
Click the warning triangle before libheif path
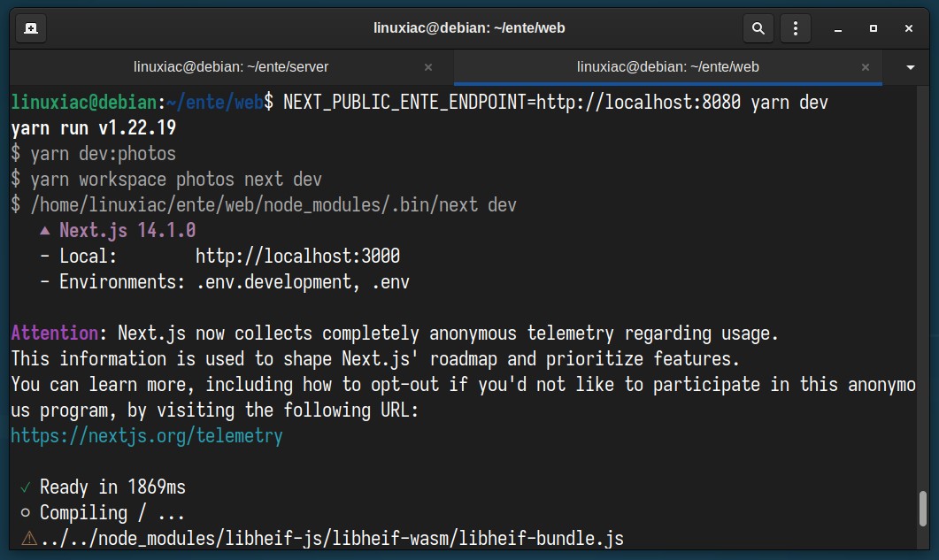point(29,539)
